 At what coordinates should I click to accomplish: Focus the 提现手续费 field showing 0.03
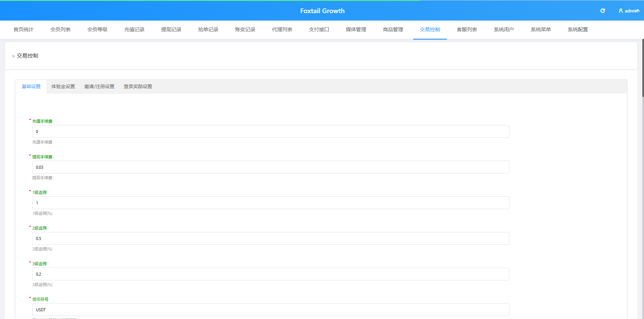(271, 167)
